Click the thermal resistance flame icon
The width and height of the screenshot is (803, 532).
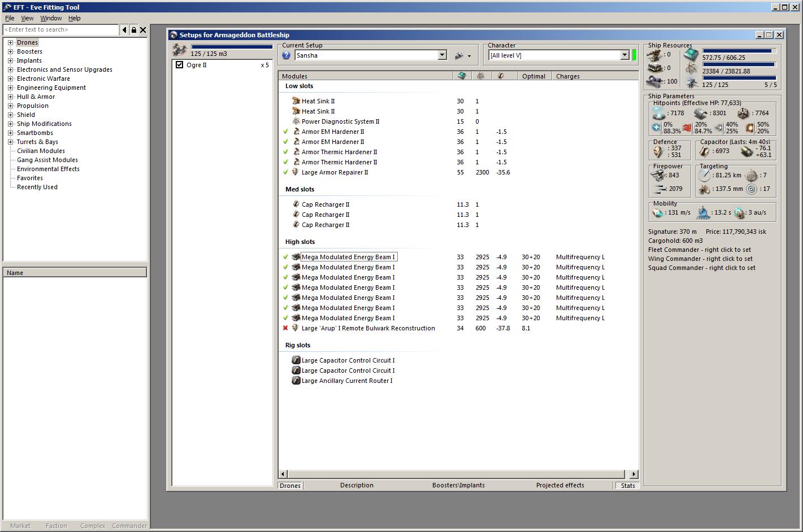[x=687, y=128]
